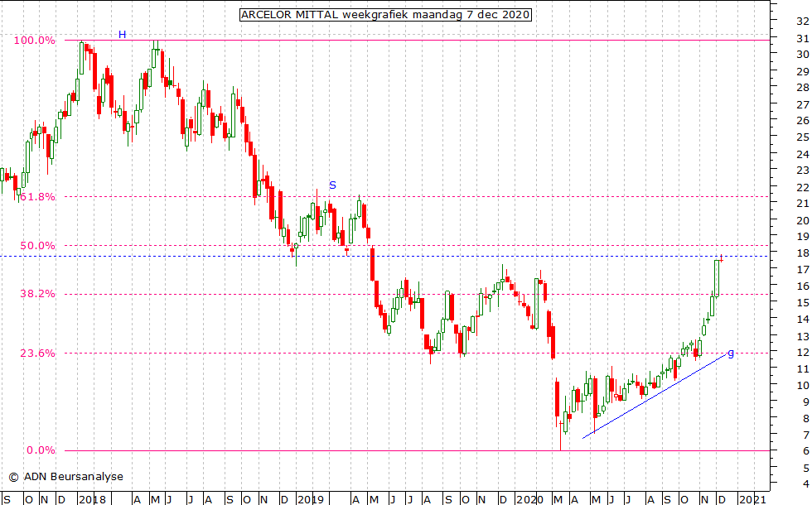Click the '2020' year label on time axis

[x=530, y=499]
